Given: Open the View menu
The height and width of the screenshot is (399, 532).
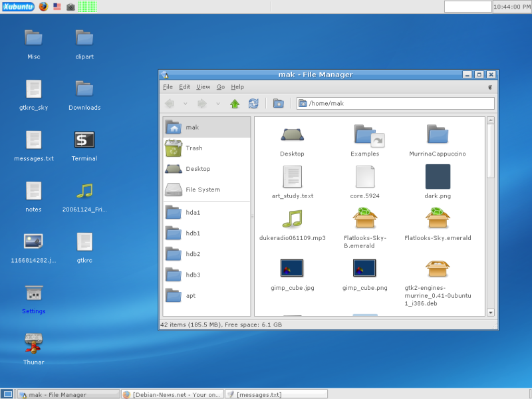Looking at the screenshot, I should [203, 87].
